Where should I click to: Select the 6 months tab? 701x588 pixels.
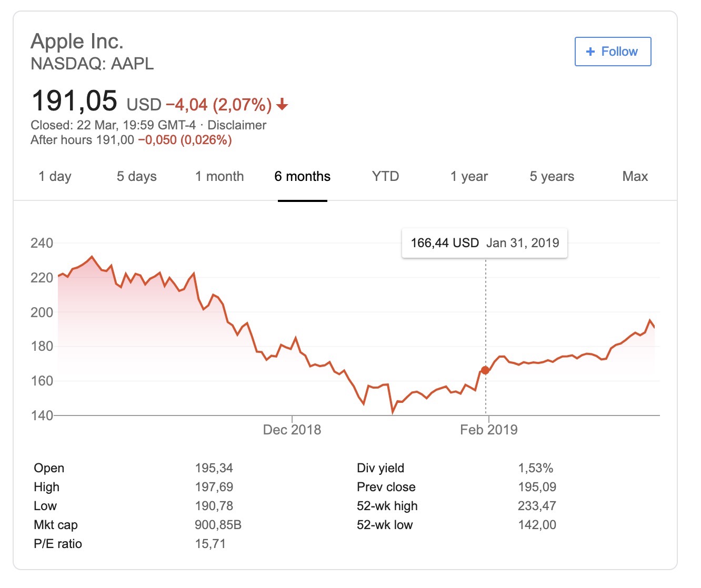(x=303, y=177)
